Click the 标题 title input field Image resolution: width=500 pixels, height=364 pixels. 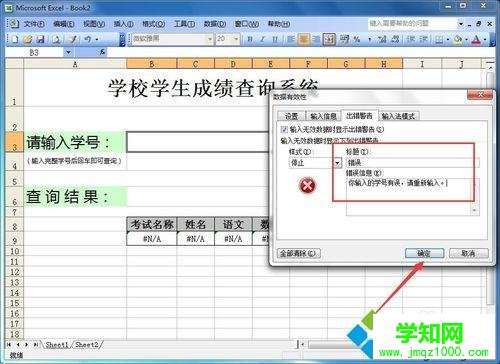[x=413, y=163]
